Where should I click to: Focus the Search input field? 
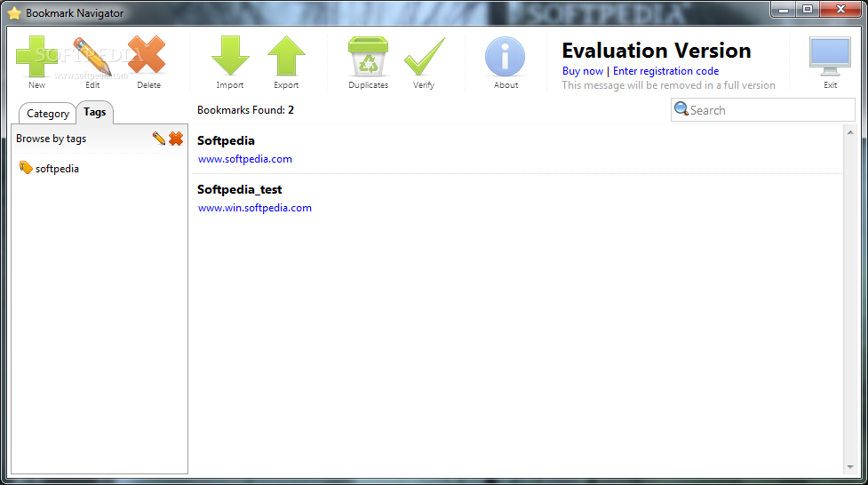762,109
